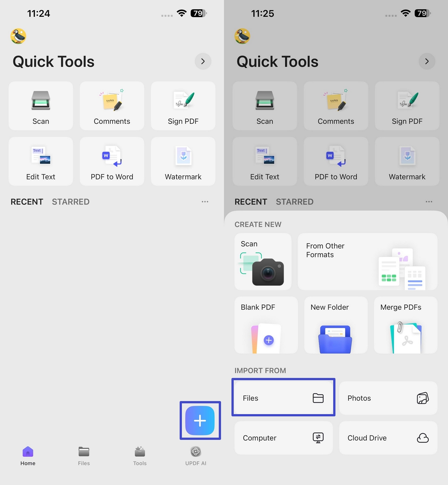
Task: Tap the dimmed Edit Text tool on the 11:25 screen
Action: tap(265, 161)
